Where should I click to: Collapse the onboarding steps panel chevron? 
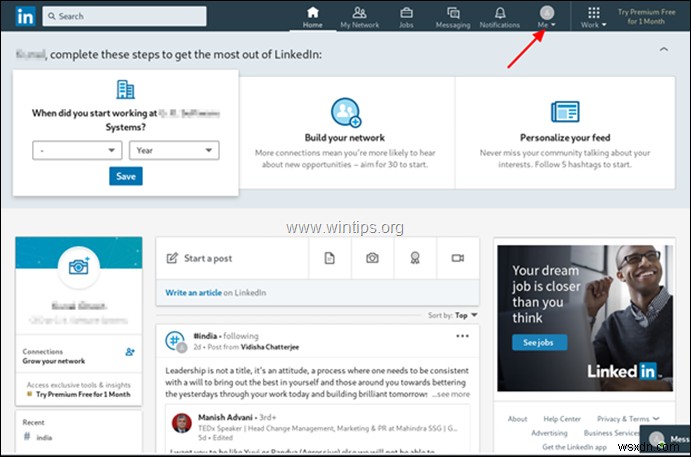coord(663,49)
